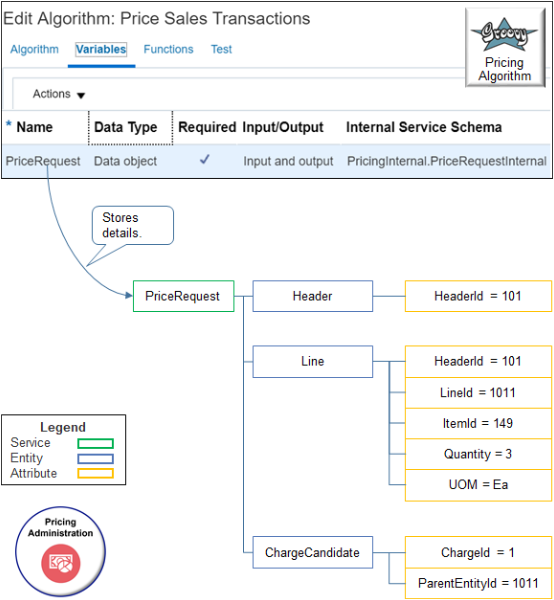554x600 pixels.
Task: Go to the Test tab
Action: [x=222, y=49]
